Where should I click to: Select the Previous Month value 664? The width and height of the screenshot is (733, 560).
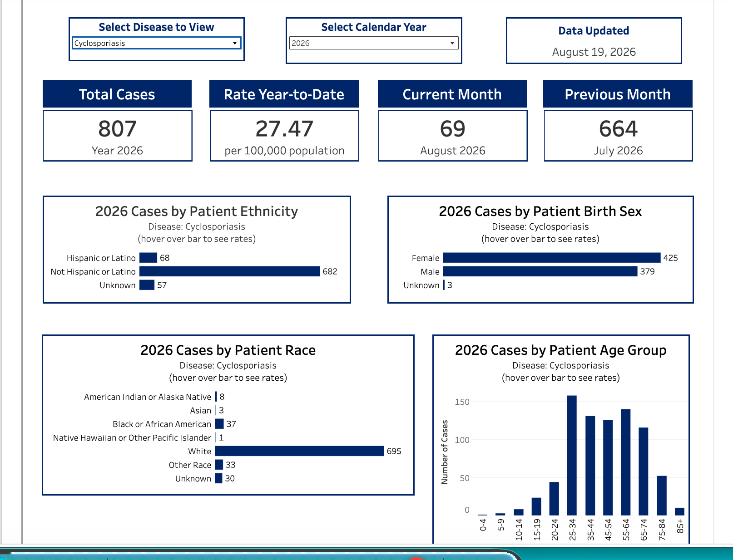pyautogui.click(x=619, y=129)
